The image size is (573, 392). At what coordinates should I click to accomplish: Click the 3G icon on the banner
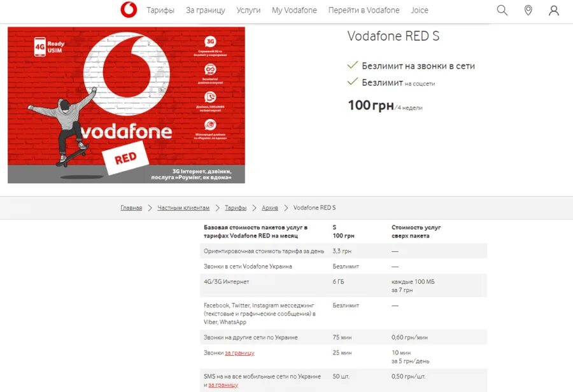(210, 41)
